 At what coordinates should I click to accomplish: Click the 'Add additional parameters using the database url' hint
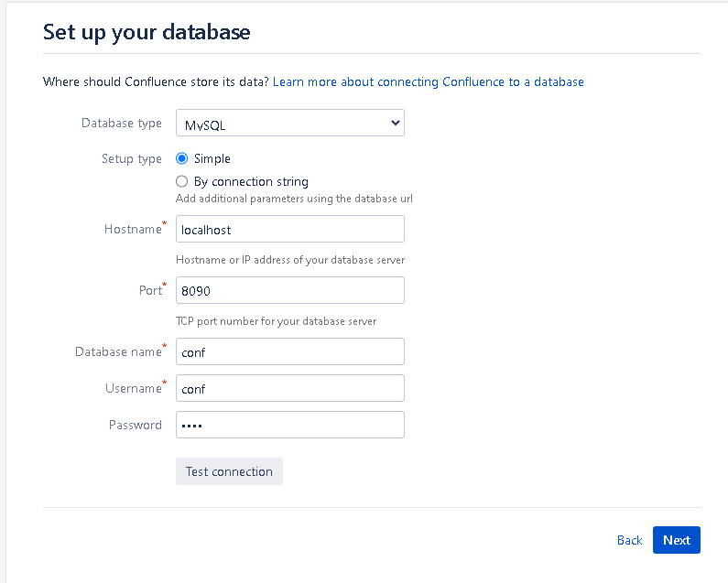tap(294, 199)
